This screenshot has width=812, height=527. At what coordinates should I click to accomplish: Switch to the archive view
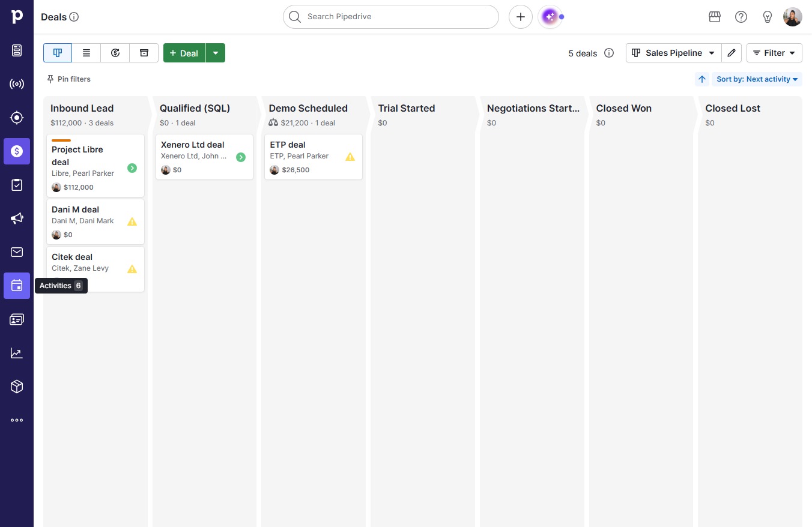pos(144,53)
